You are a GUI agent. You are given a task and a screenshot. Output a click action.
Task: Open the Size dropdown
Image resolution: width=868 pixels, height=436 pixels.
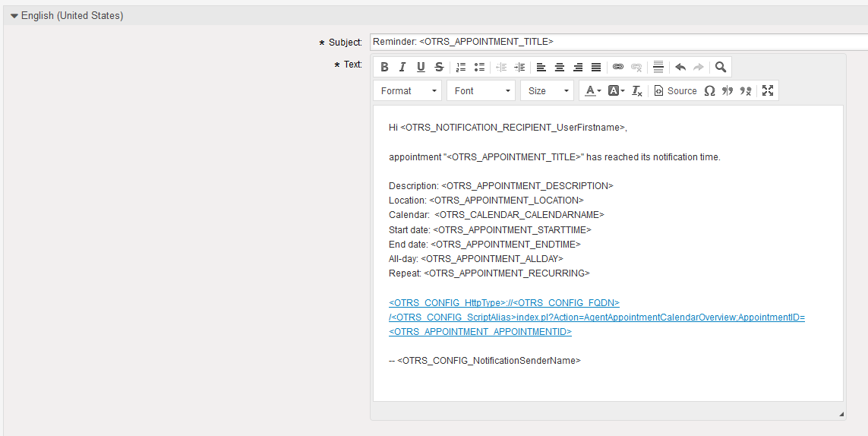pyautogui.click(x=547, y=90)
